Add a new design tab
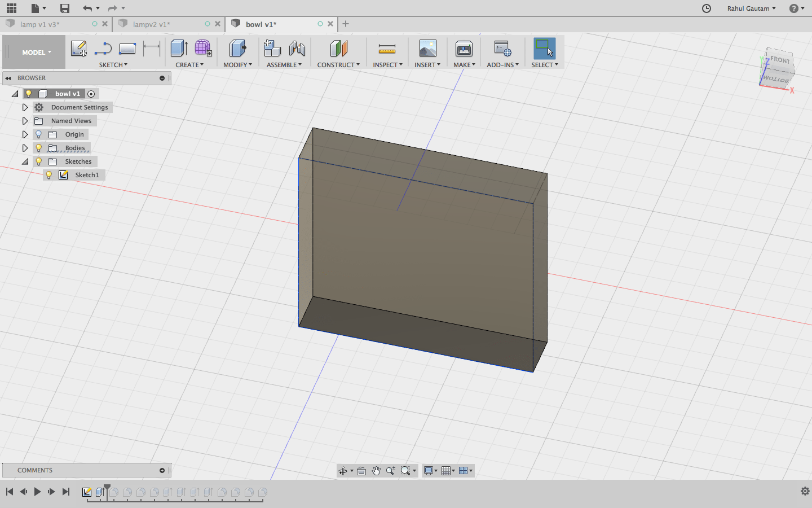 (346, 24)
